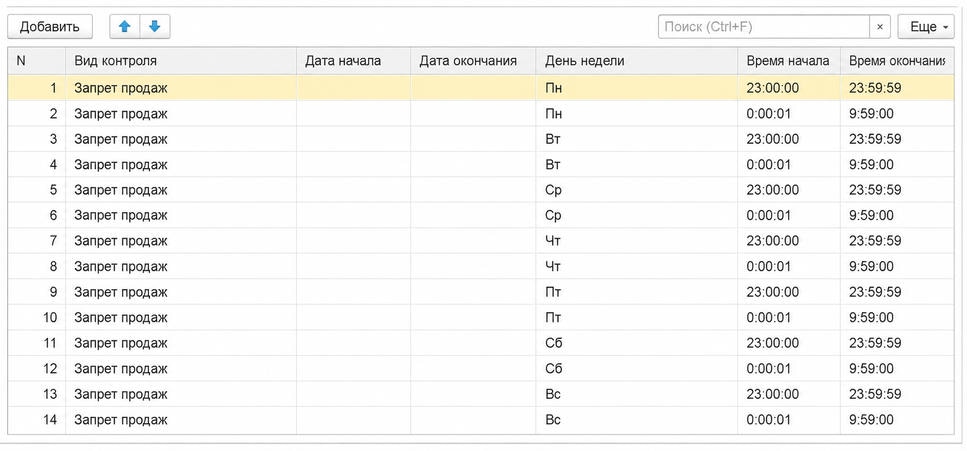Click Вт day cell in row 4
Screen dimensions: 967x451
(636, 165)
